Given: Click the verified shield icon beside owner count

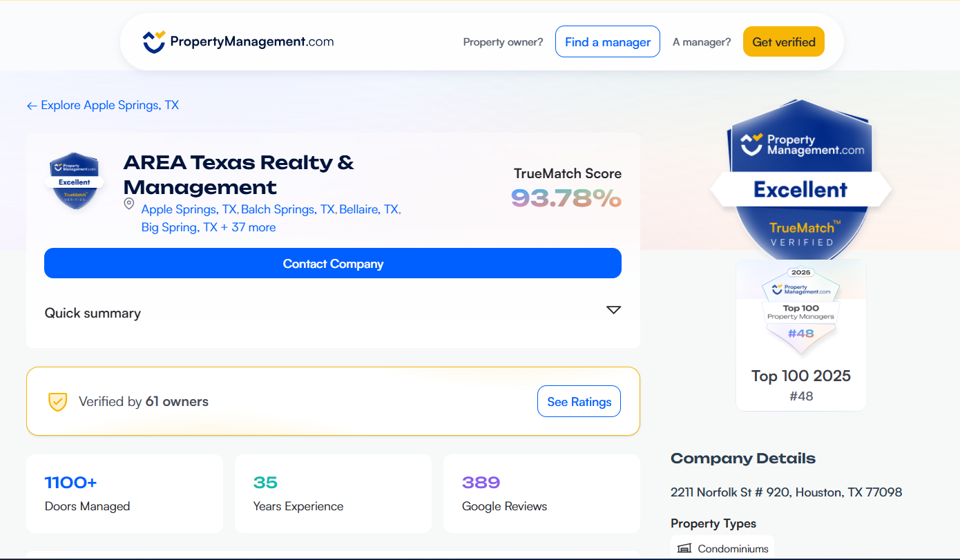Looking at the screenshot, I should [58, 401].
